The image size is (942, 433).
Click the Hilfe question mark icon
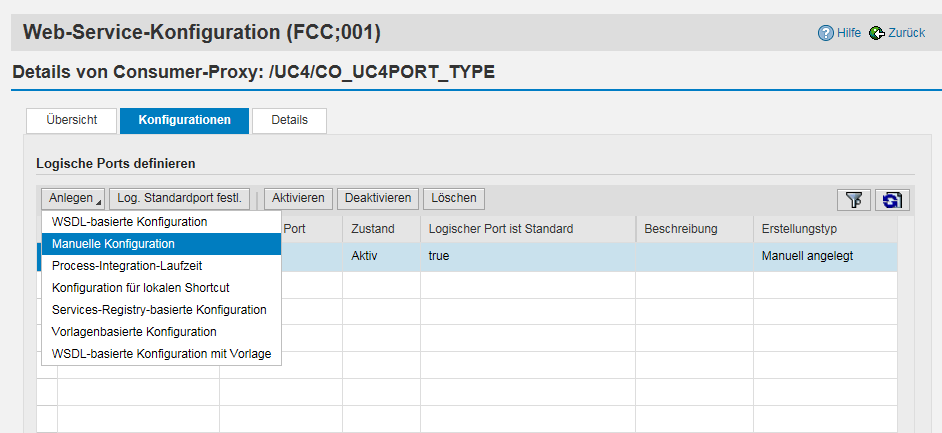click(825, 33)
